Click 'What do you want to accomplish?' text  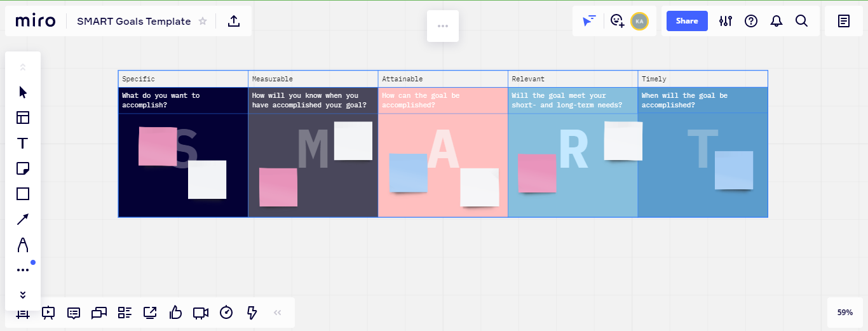click(161, 100)
